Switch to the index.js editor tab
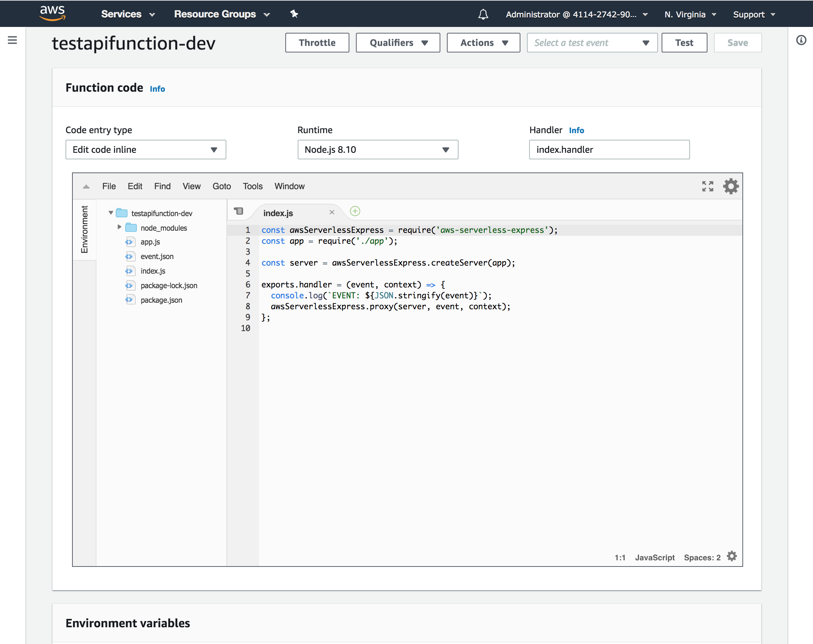 (278, 213)
